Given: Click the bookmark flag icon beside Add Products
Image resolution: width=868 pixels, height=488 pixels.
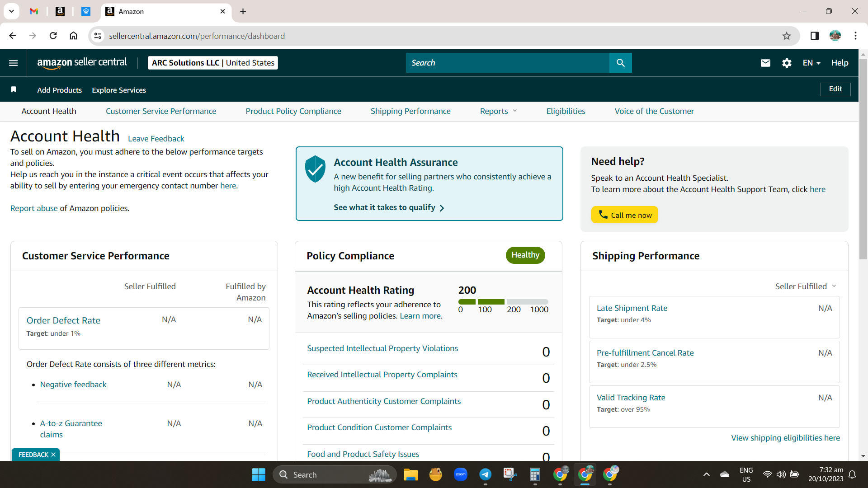Looking at the screenshot, I should (14, 89).
